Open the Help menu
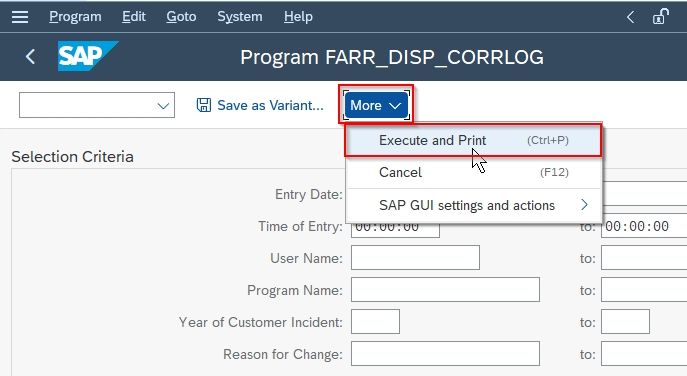This screenshot has height=376, width=687. [x=298, y=17]
